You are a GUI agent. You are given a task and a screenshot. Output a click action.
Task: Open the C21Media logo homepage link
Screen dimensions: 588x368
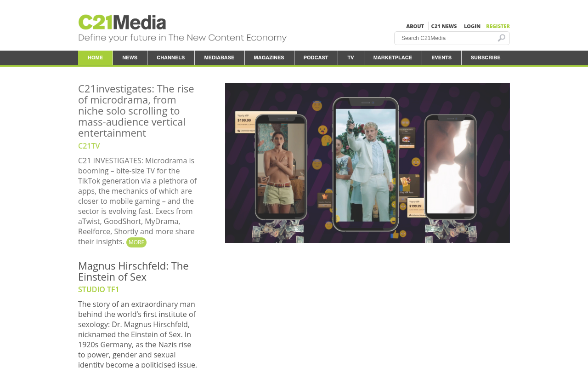pyautogui.click(x=122, y=22)
